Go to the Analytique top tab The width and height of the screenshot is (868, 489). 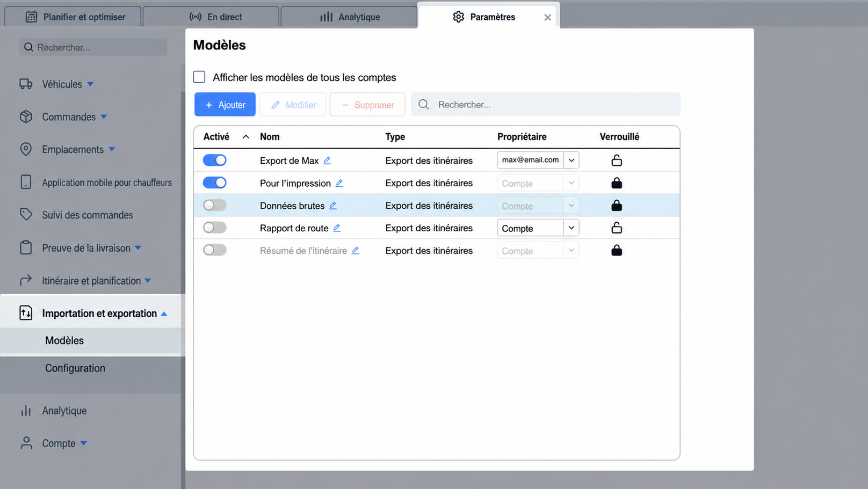click(349, 17)
